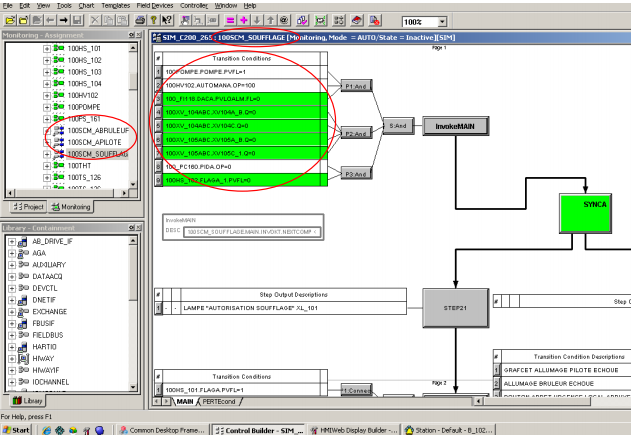Click the @ symbol toolbar icon
This screenshot has width=631, height=435.
284,21
